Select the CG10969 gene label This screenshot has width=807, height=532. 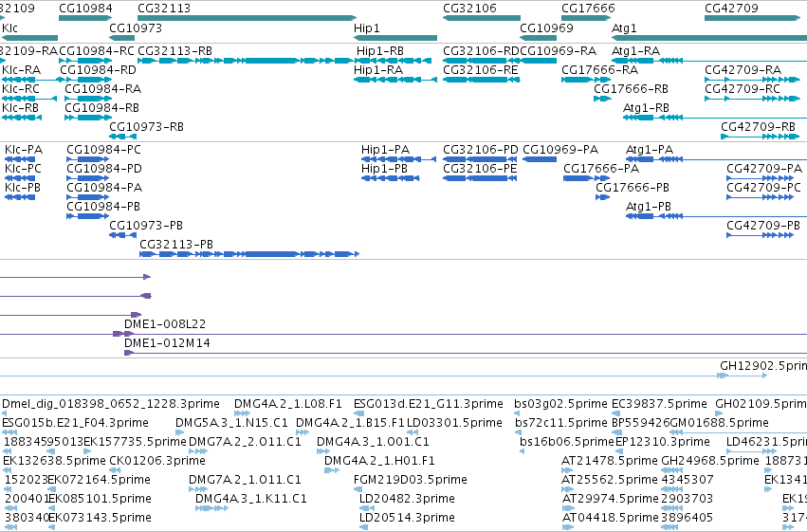[546, 28]
